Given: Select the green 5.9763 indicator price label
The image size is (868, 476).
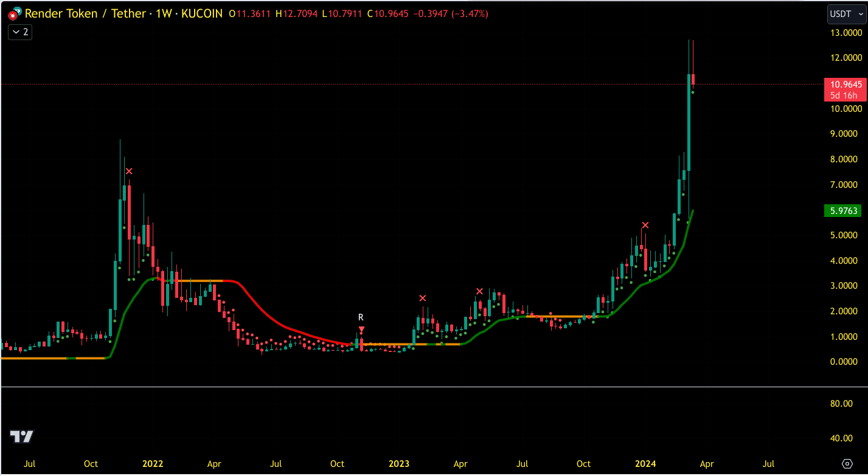Looking at the screenshot, I should click(x=842, y=211).
